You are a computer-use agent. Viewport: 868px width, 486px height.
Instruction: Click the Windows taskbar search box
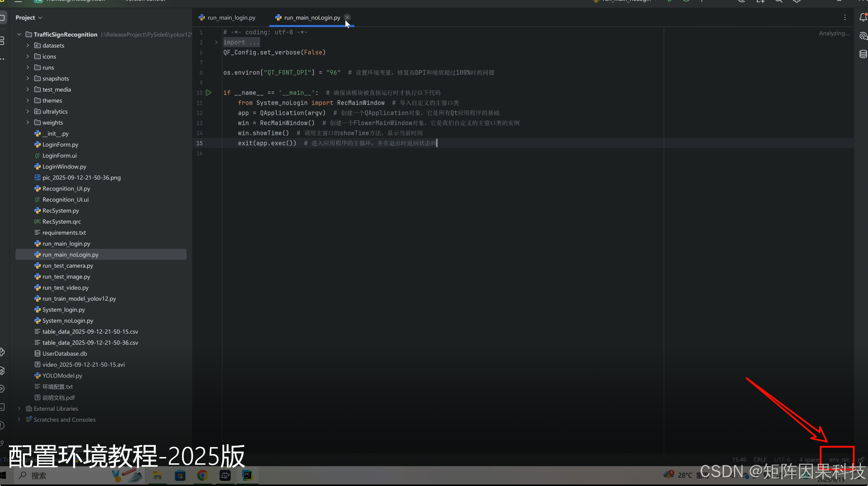(39, 476)
